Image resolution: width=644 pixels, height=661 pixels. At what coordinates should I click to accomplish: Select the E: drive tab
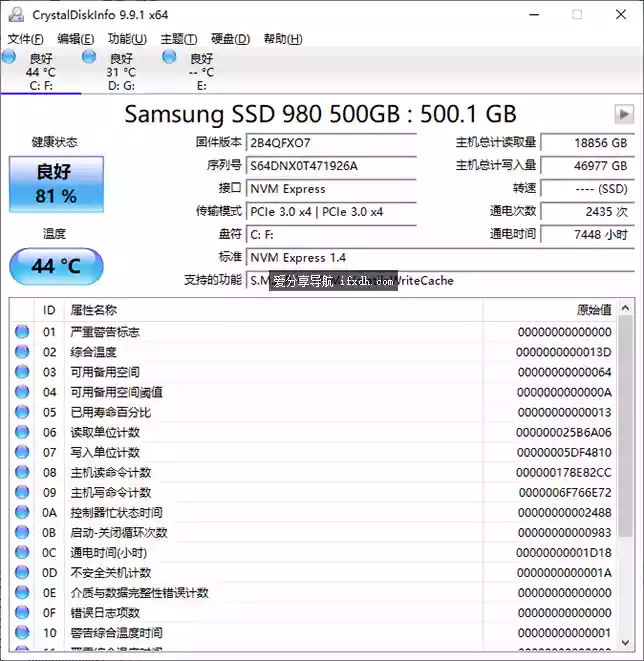pos(201,71)
